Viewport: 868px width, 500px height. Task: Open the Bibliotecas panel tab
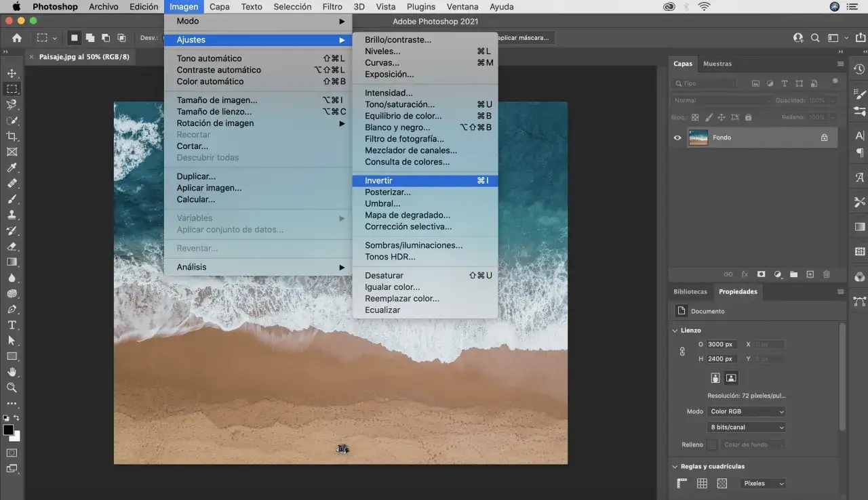point(690,292)
